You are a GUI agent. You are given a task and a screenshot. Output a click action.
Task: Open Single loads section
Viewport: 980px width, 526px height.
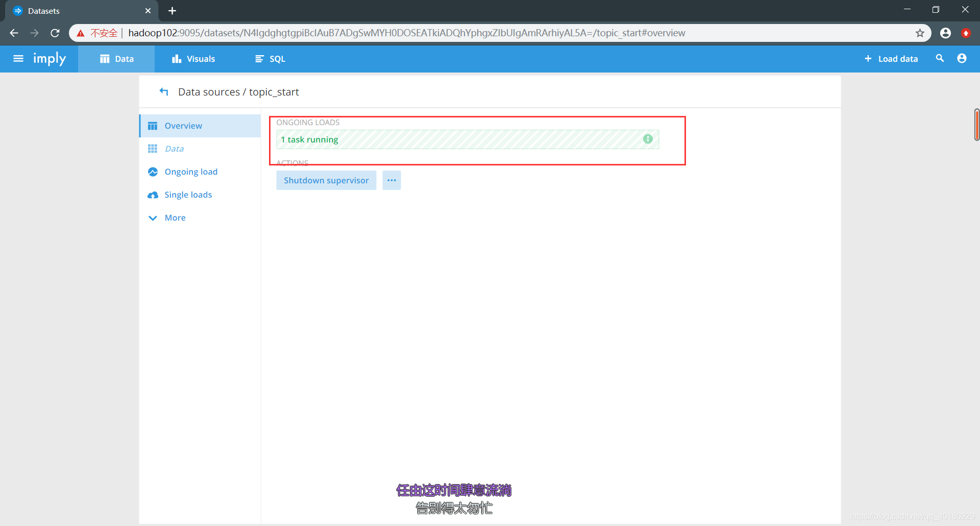tap(200, 195)
